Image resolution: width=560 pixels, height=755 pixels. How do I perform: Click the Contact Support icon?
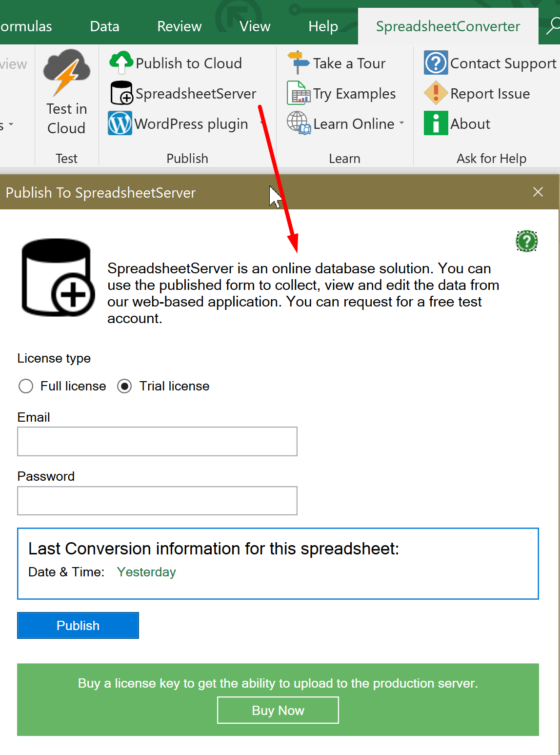435,62
